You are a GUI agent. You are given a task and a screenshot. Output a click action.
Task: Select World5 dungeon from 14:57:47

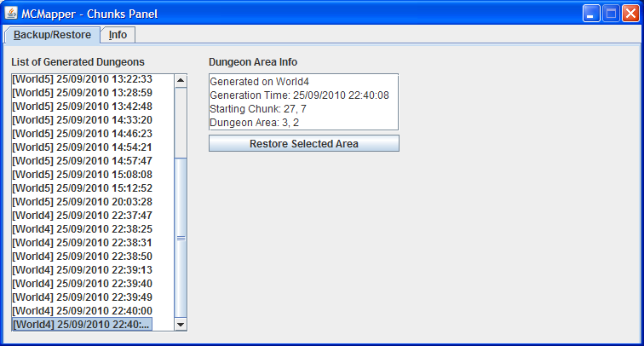(x=83, y=161)
